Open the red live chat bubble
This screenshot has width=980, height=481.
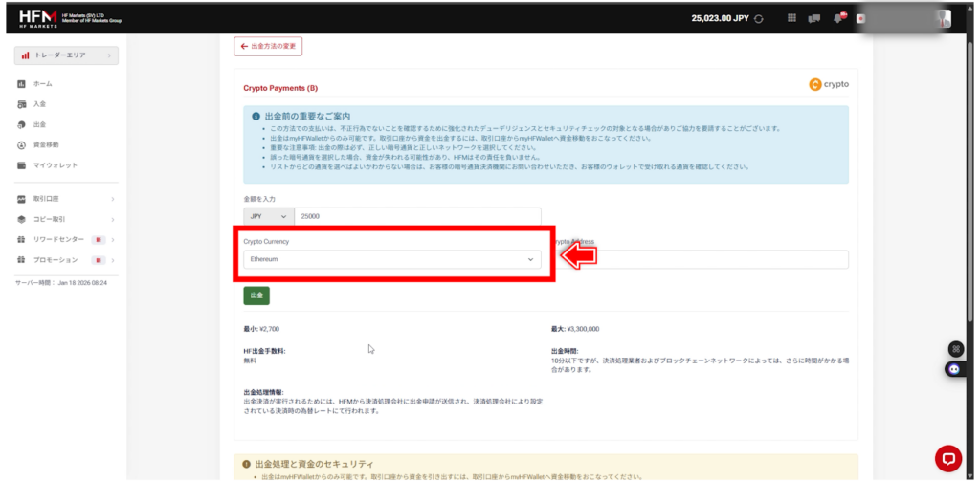(947, 457)
